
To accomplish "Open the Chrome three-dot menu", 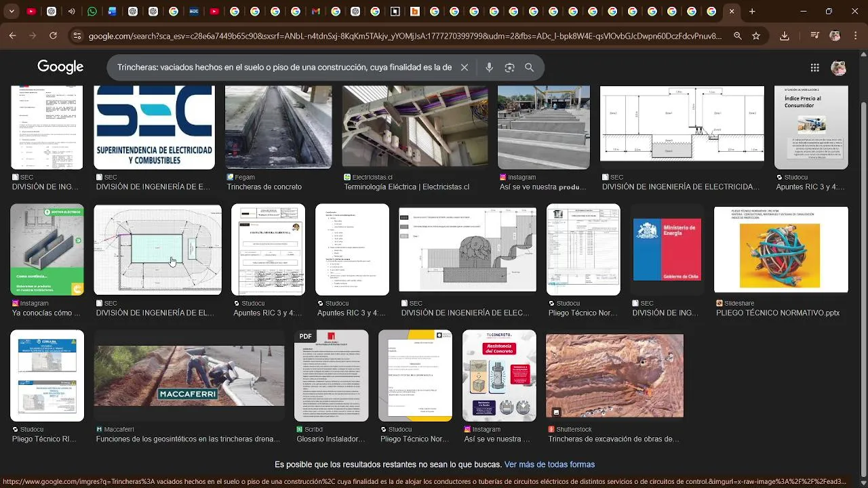I will (x=855, y=36).
